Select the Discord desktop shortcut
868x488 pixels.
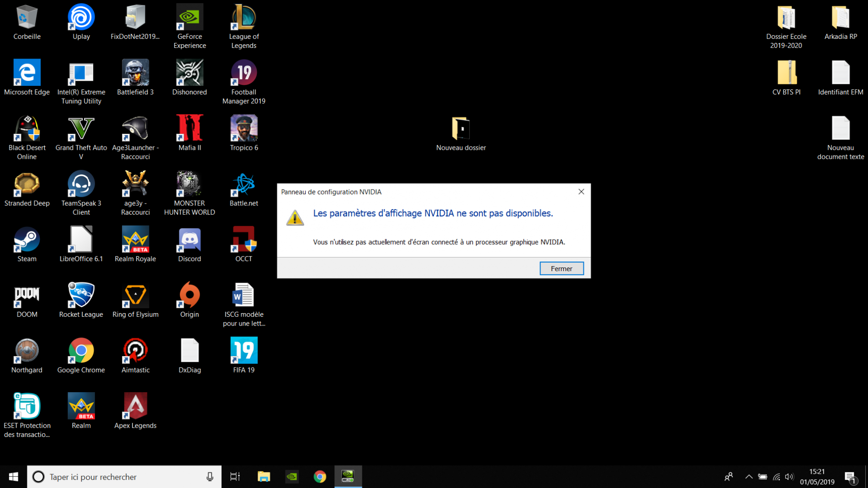pos(190,244)
